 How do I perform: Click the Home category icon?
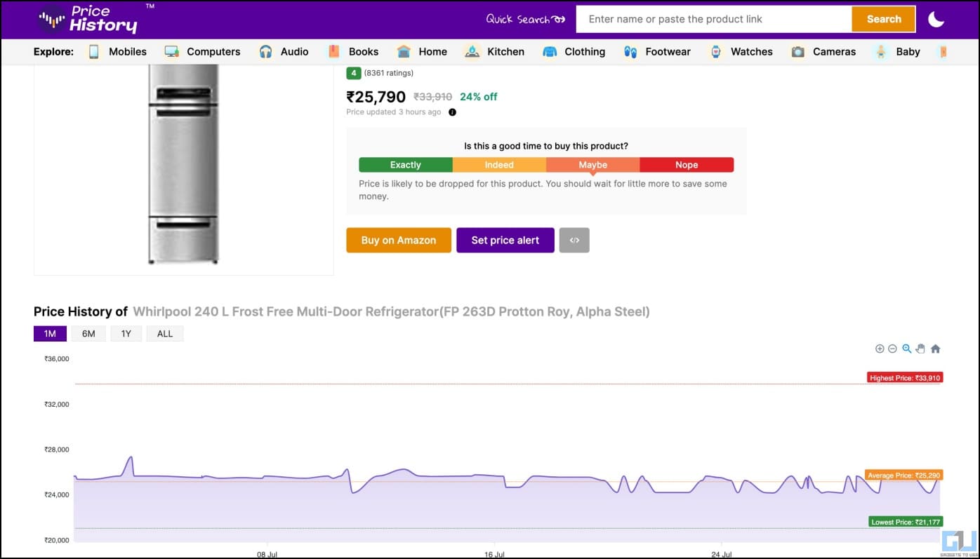[x=403, y=52]
